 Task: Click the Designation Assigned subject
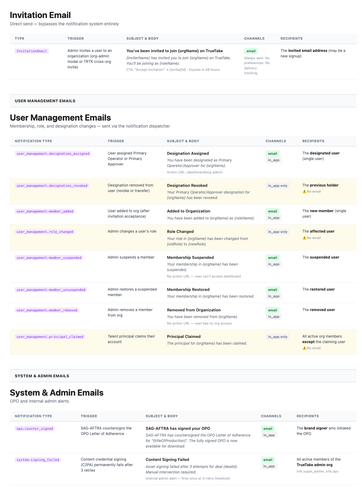point(188,153)
